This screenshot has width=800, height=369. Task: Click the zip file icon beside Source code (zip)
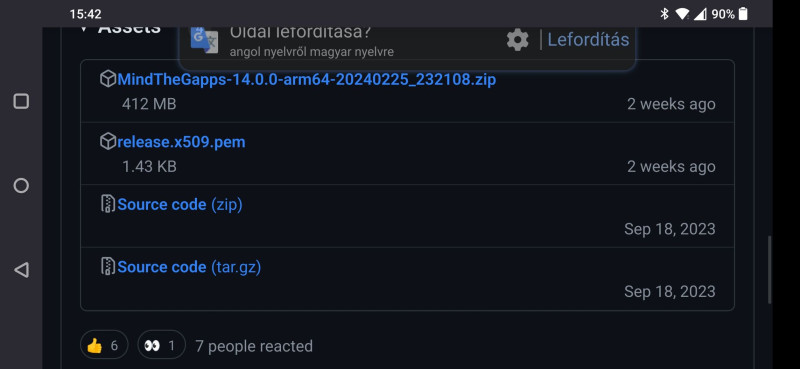pyautogui.click(x=108, y=204)
